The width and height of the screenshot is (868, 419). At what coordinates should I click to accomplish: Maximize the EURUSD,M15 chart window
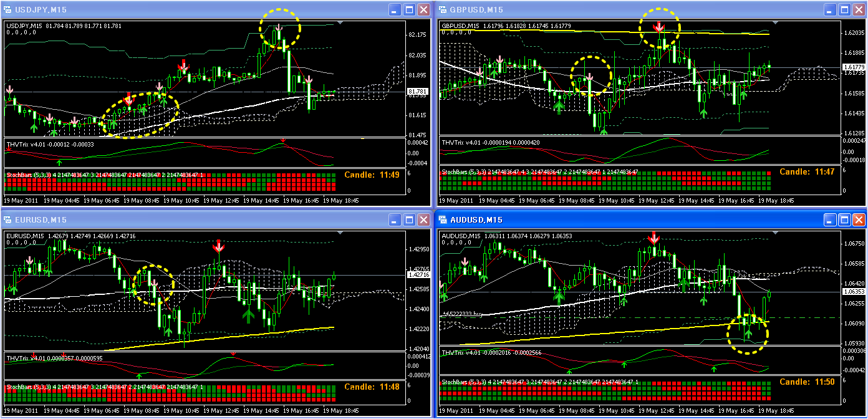click(x=409, y=220)
